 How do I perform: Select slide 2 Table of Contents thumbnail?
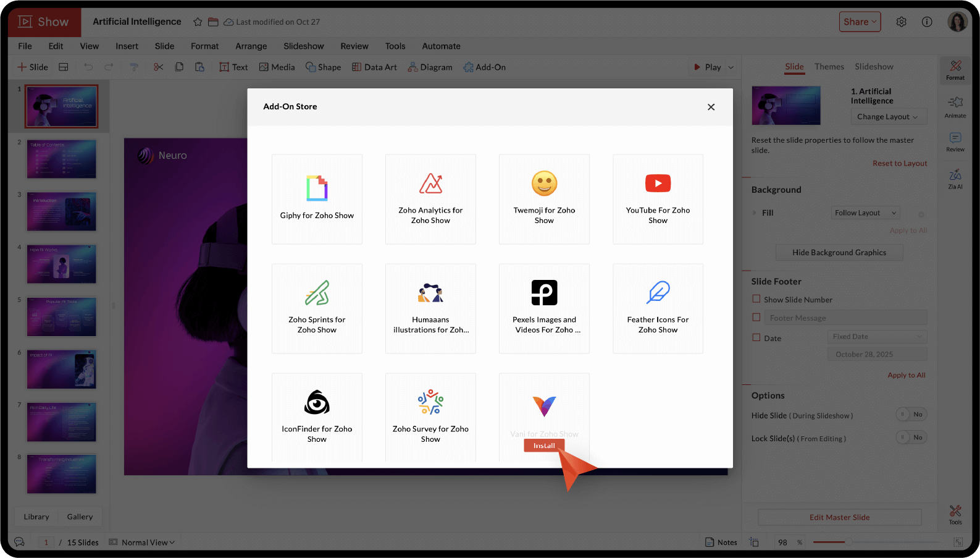(x=61, y=159)
